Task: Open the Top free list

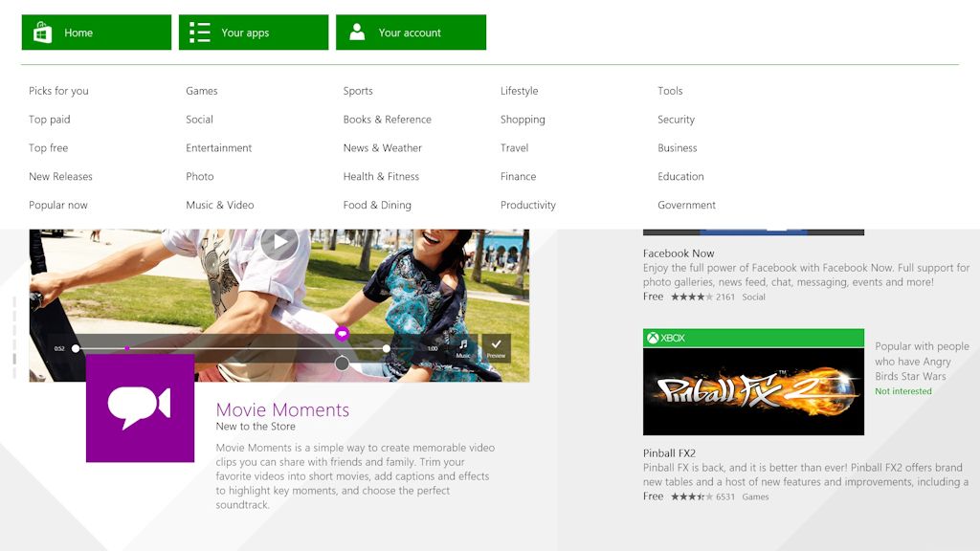Action: (48, 148)
